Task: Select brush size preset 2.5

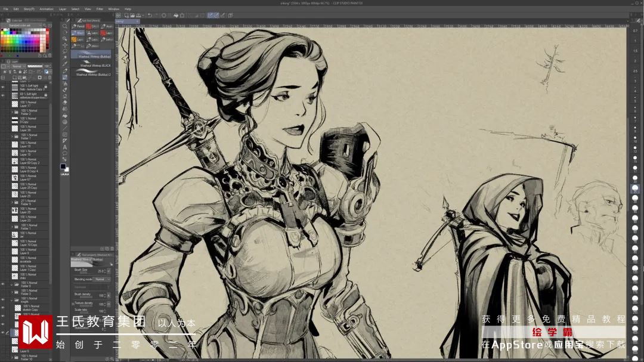Action: pyautogui.click(x=636, y=71)
